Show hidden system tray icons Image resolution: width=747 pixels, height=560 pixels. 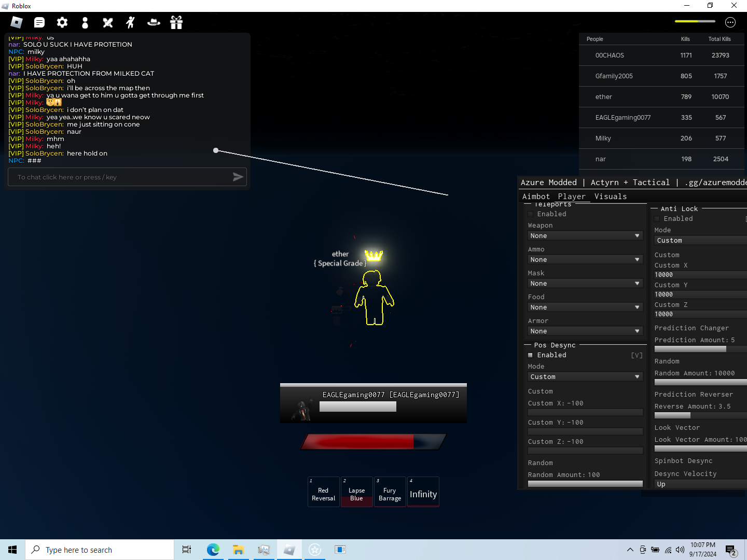pyautogui.click(x=630, y=550)
